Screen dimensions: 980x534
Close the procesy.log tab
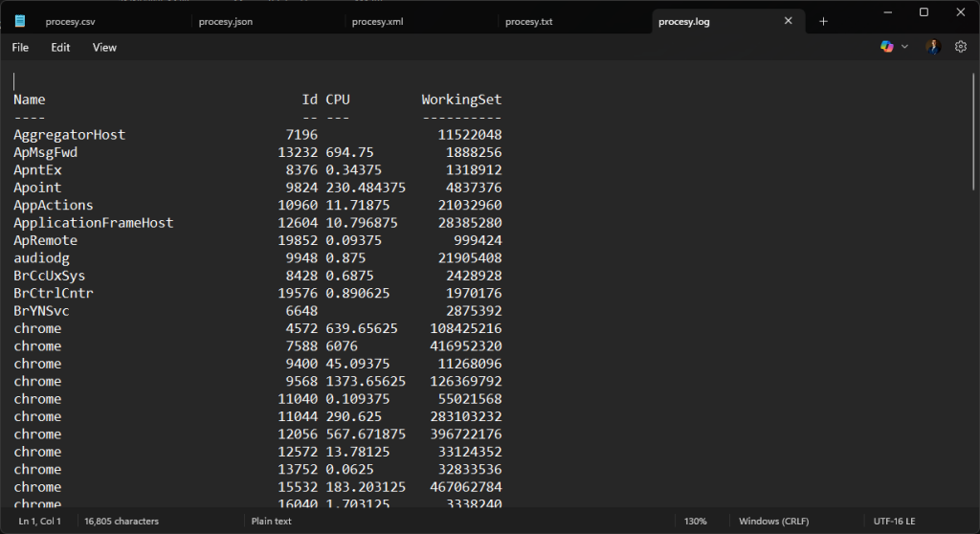[789, 21]
